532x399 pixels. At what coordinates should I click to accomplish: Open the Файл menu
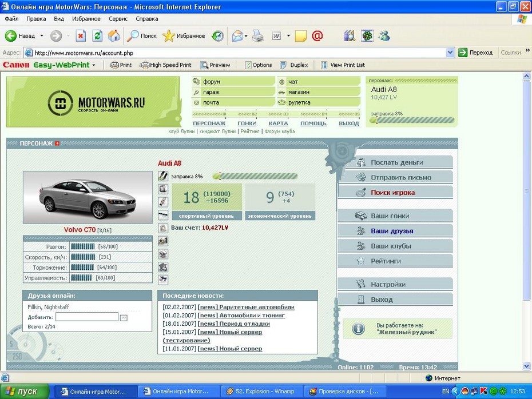point(11,19)
